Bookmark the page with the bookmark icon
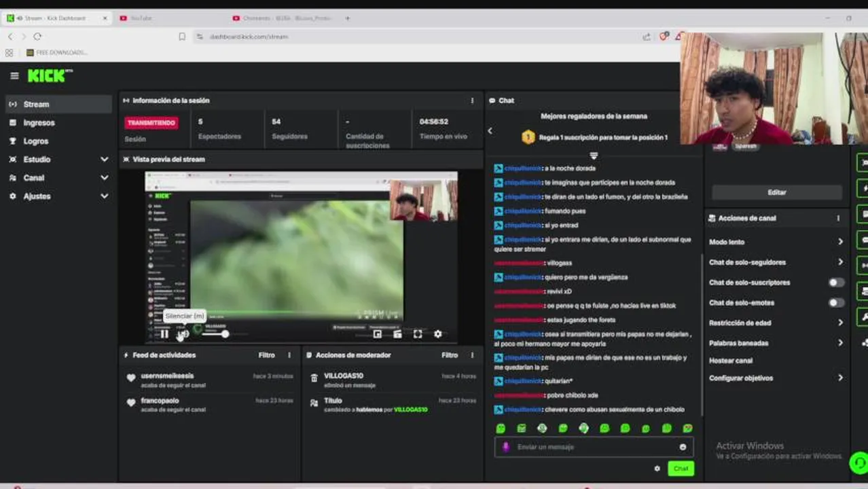 pyautogui.click(x=182, y=37)
